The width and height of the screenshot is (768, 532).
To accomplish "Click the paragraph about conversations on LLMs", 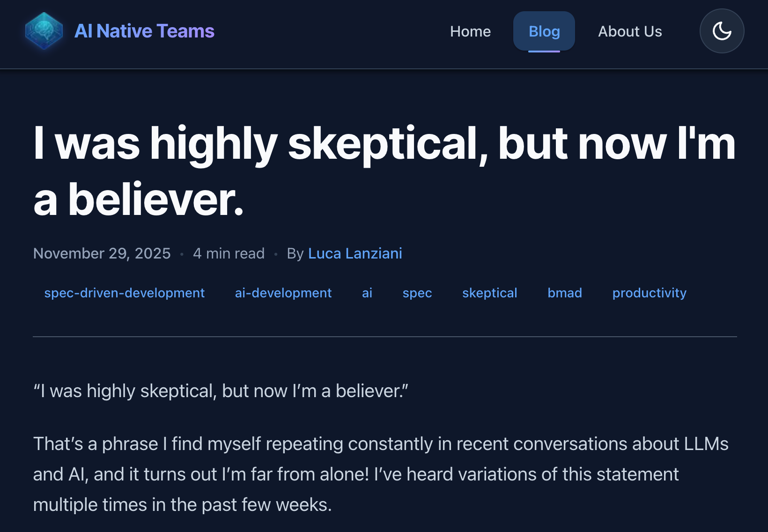I will (380, 474).
